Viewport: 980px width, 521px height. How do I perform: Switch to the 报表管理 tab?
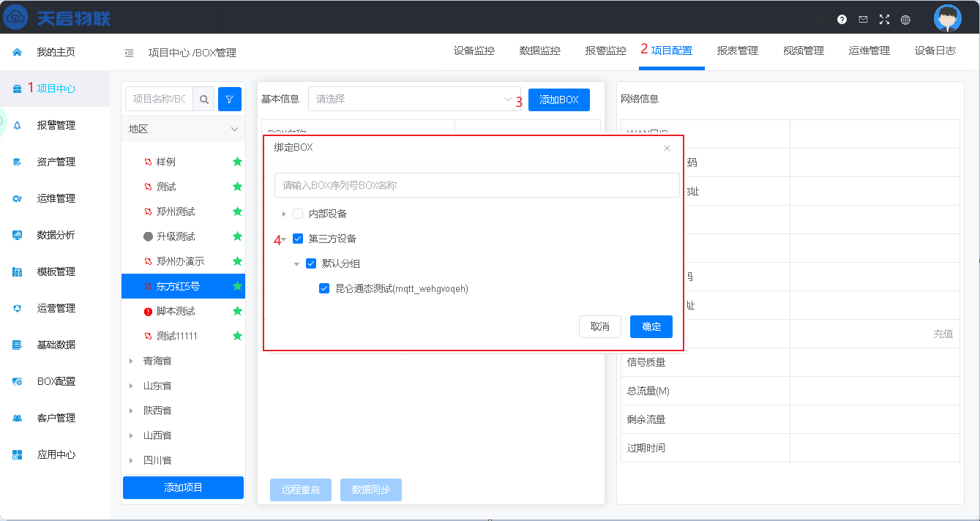[x=738, y=50]
